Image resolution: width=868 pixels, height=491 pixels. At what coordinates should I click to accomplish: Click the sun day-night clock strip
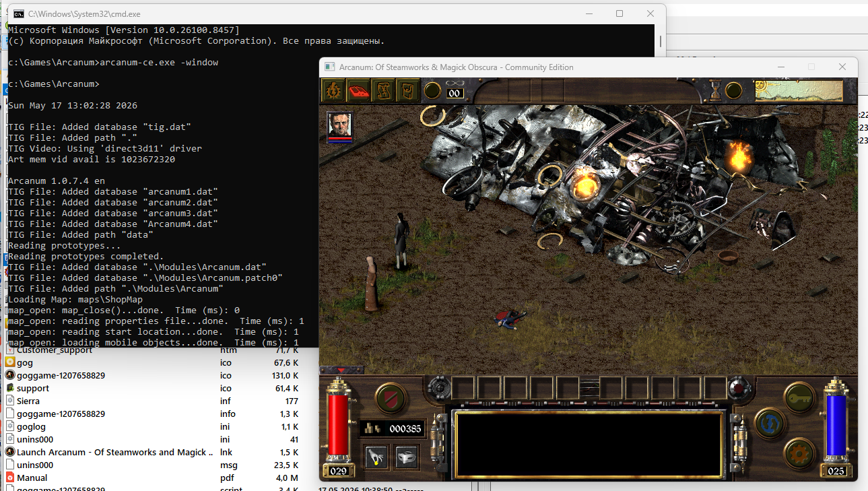tap(799, 90)
